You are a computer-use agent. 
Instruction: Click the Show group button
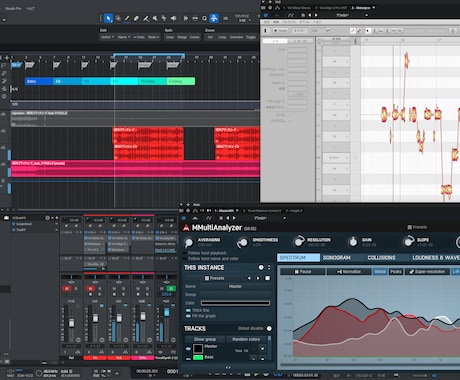coord(205,339)
